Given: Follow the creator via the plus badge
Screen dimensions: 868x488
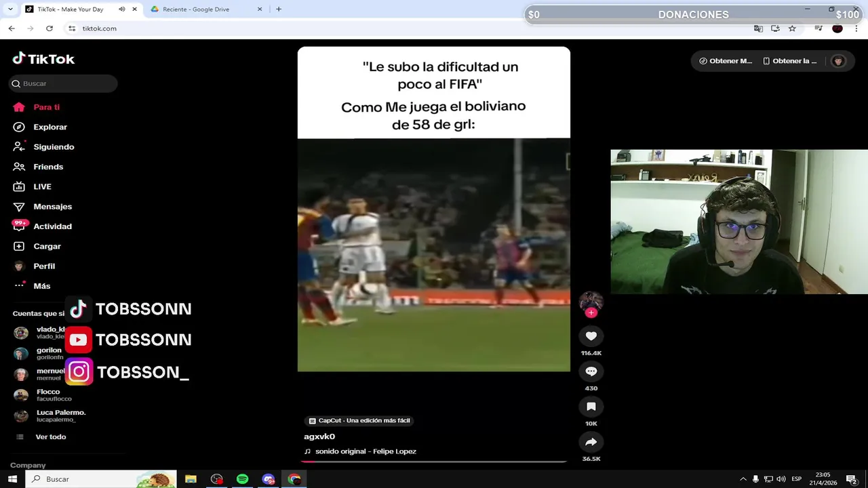Looking at the screenshot, I should point(591,312).
